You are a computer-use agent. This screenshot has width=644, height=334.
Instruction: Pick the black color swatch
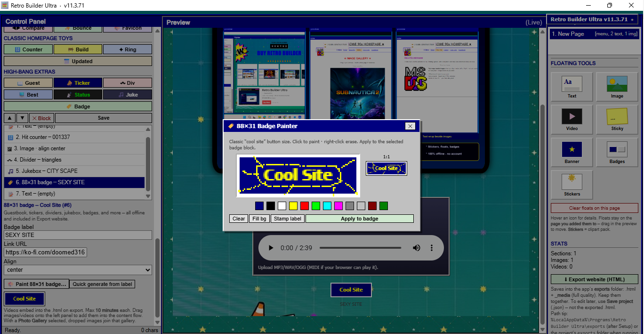tap(271, 206)
